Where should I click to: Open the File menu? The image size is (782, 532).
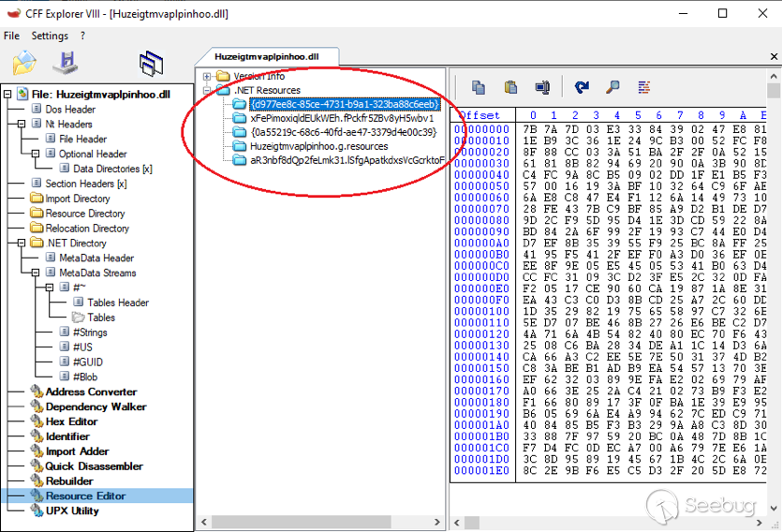[11, 36]
